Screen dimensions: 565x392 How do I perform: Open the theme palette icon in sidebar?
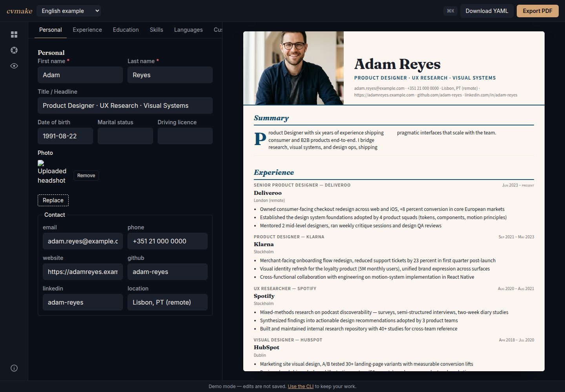tap(14, 50)
